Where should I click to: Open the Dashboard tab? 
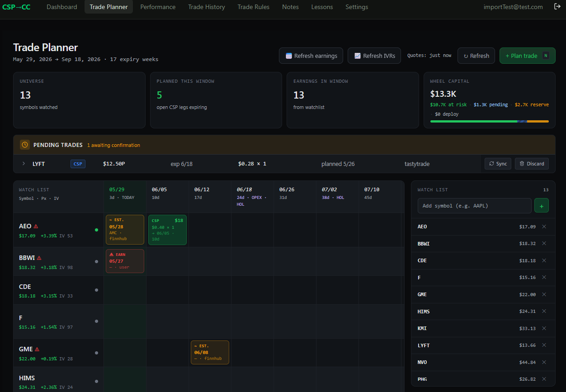62,7
